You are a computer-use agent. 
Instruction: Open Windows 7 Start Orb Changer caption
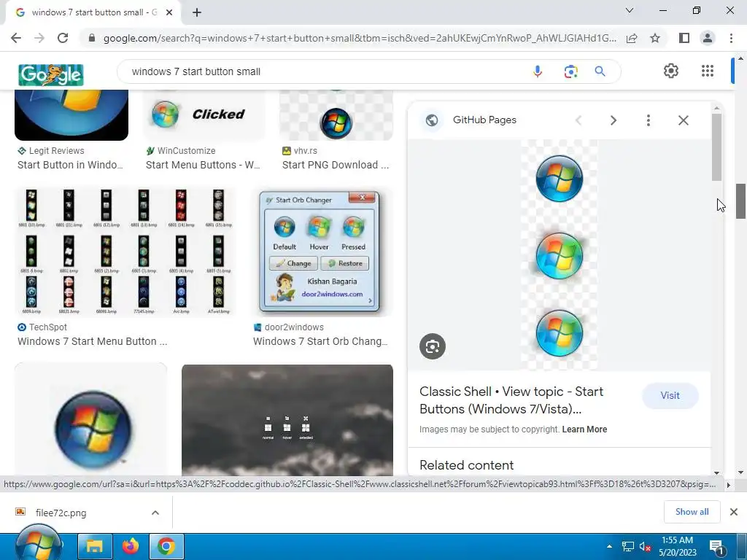pyautogui.click(x=320, y=341)
